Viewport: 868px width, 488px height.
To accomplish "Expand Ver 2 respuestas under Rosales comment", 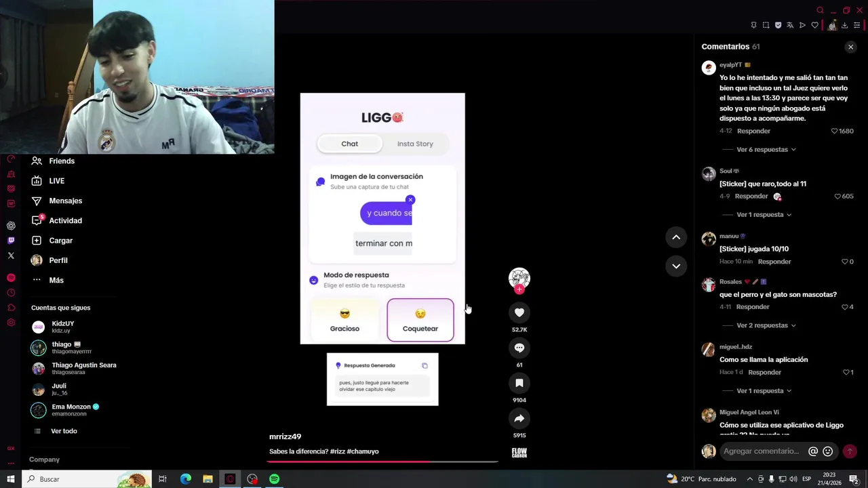I will 766,325.
